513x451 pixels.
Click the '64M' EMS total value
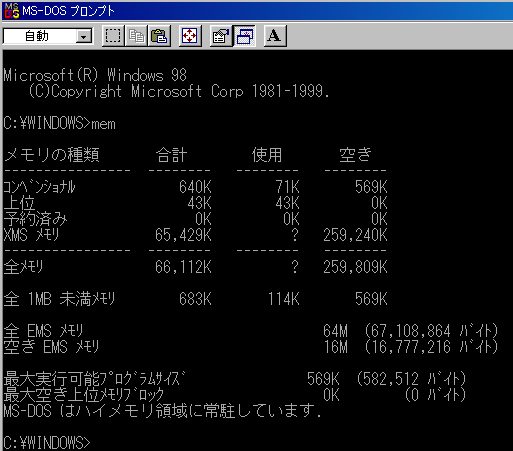[x=335, y=331]
